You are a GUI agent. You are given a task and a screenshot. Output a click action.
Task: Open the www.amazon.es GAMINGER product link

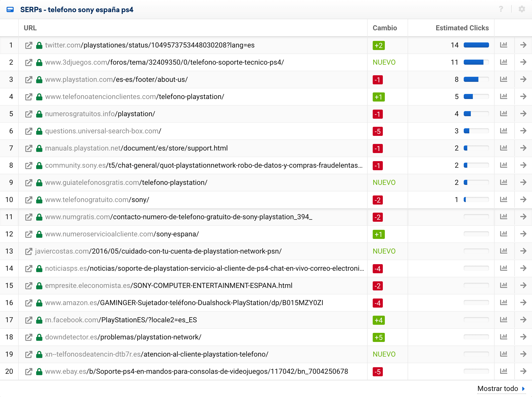tap(184, 303)
